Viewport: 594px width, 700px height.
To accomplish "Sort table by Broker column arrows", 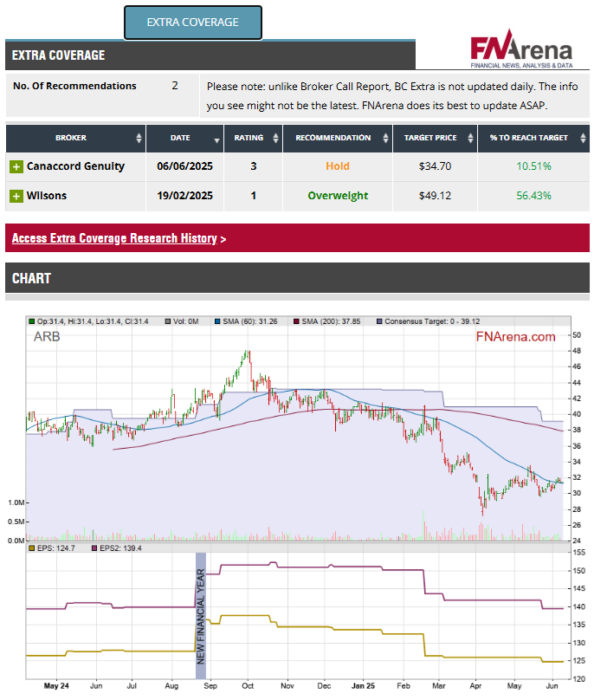I will (x=139, y=139).
